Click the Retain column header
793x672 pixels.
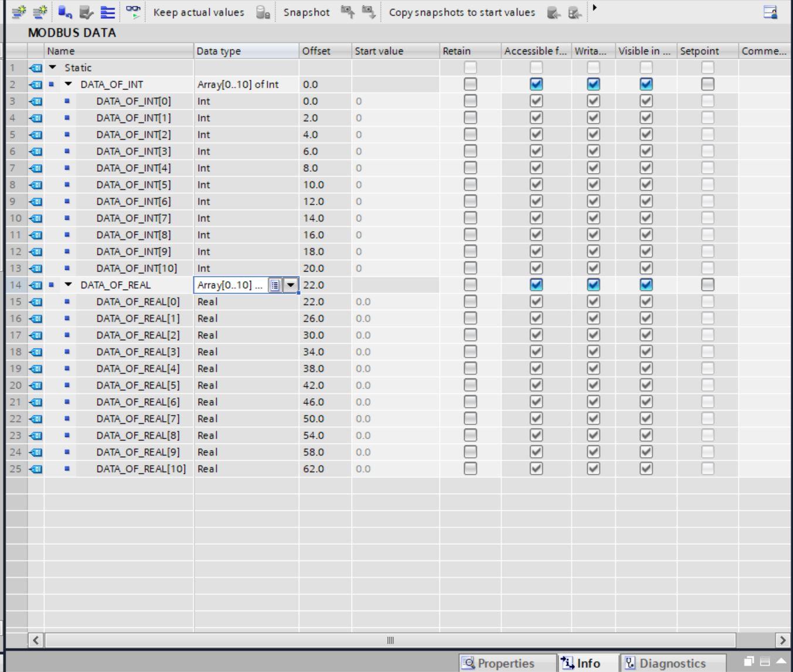click(470, 51)
